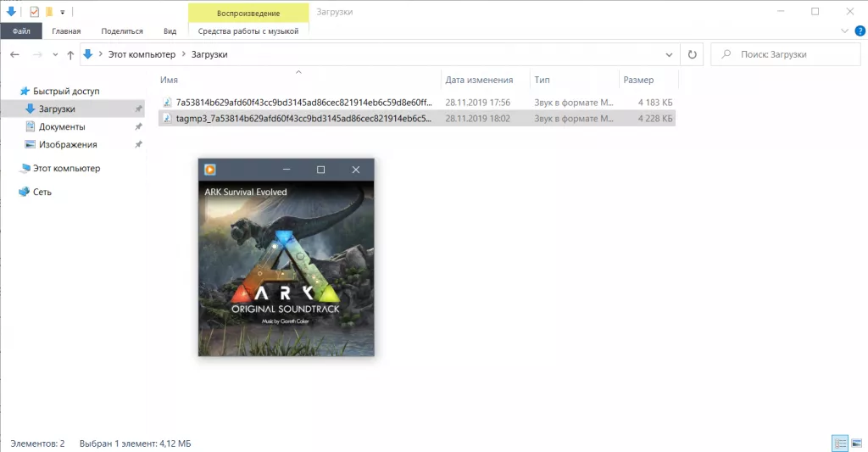Select file tagmp3_7a53814b629afd60... row
This screenshot has width=868, height=452.
pos(416,119)
